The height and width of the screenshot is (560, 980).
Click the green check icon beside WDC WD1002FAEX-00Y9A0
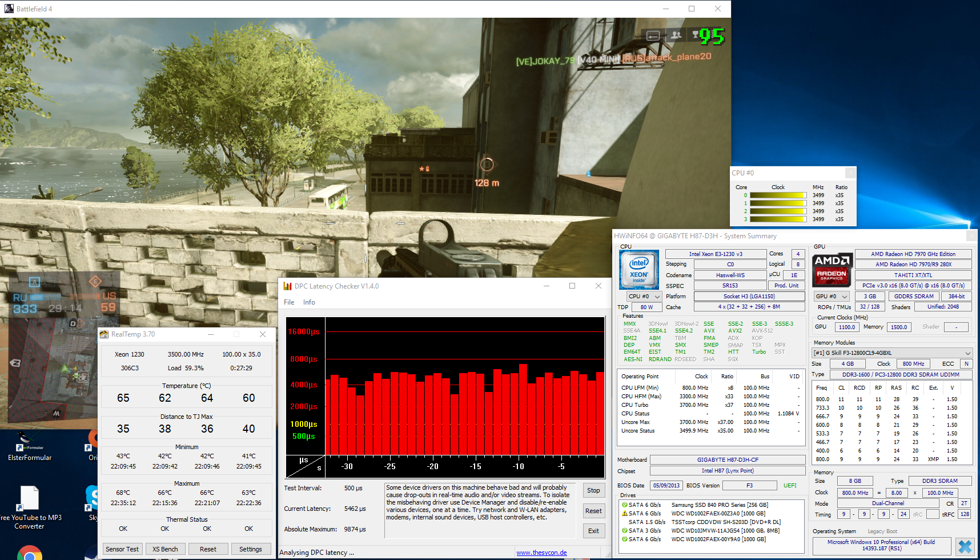(624, 539)
